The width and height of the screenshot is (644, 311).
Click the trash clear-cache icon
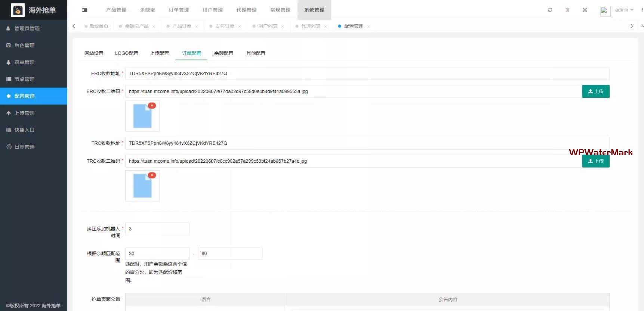click(567, 10)
